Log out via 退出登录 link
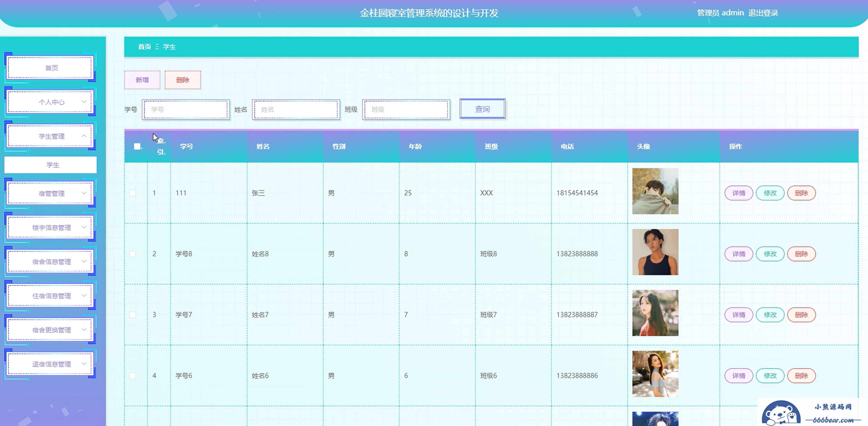 pyautogui.click(x=763, y=13)
